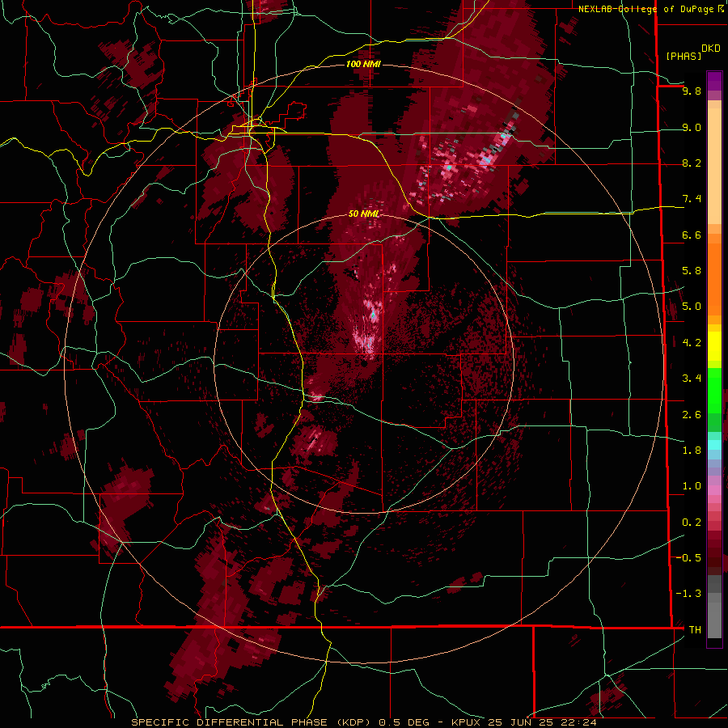
Task: Select the 1.8 scale value
Action: [692, 451]
